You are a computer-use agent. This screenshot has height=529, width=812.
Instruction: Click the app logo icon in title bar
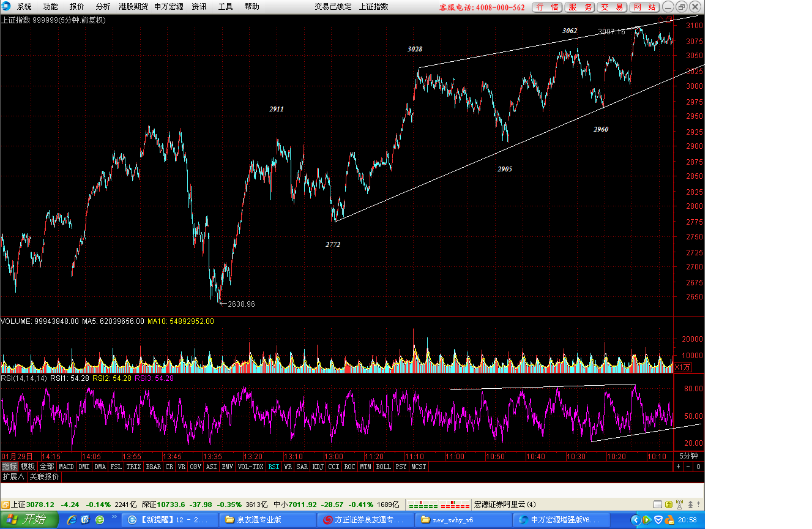[6, 7]
